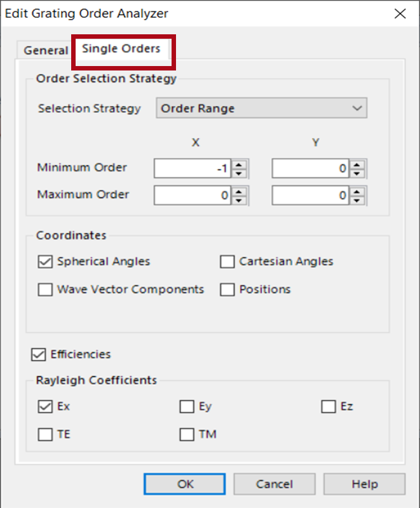Uncheck the Spherical Angles checkbox
The height and width of the screenshot is (508, 420).
[x=45, y=262]
